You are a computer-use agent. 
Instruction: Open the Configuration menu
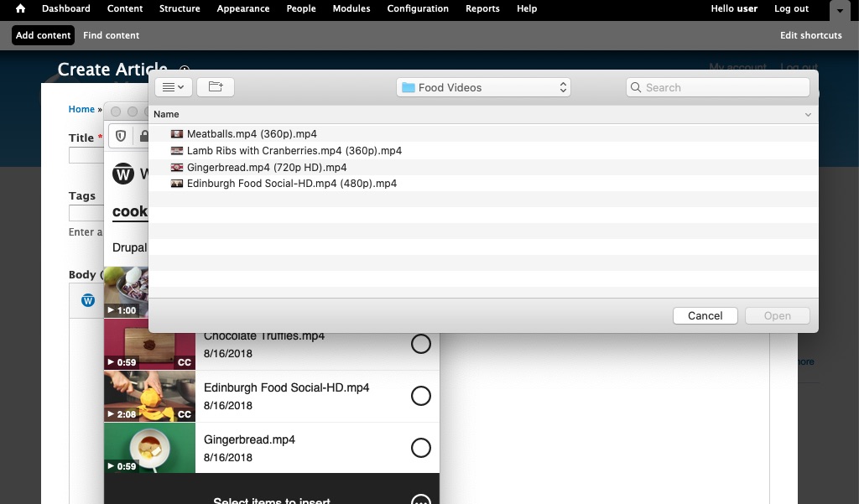(x=418, y=8)
